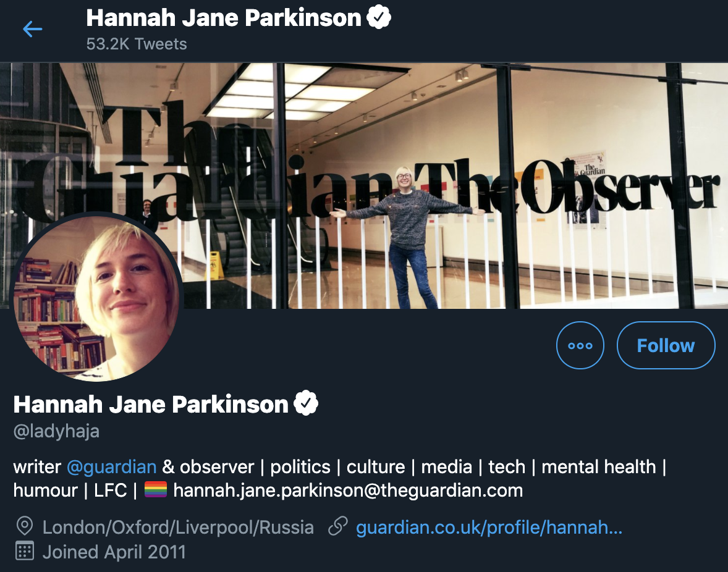Click the location pin icon
This screenshot has width=728, height=572.
pos(25,526)
